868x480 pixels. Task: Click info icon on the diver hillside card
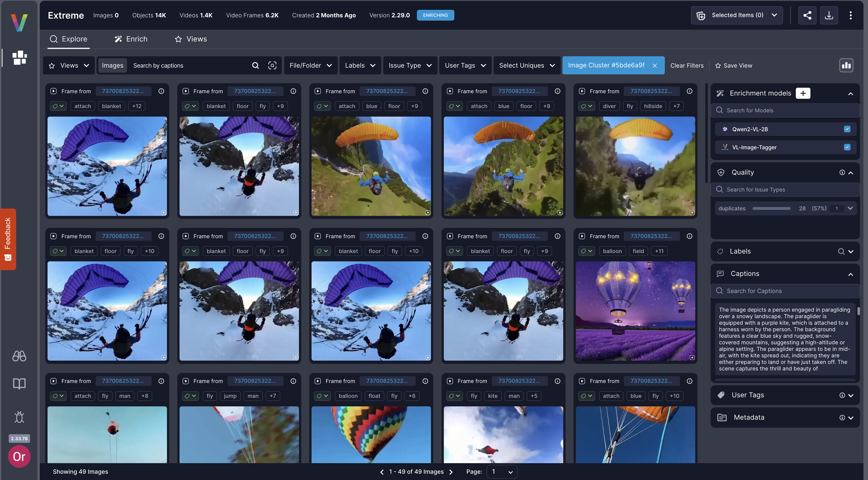click(689, 91)
